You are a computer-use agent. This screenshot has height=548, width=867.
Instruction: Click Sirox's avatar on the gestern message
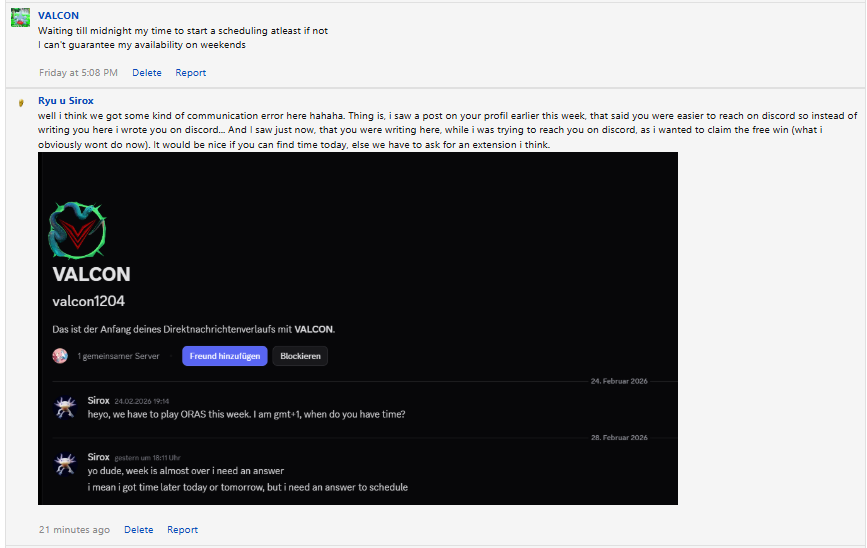click(x=65, y=465)
